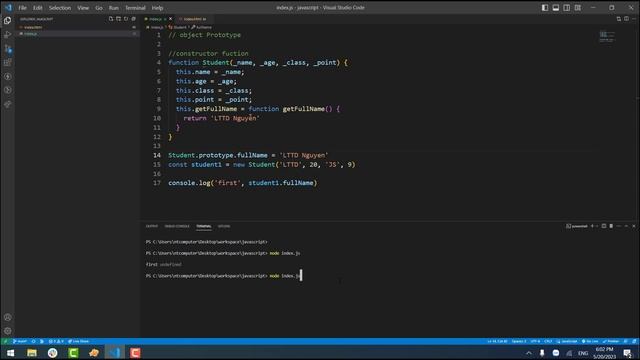Screen dimensions: 640x360
Task: Open the File menu
Action: pos(22,8)
